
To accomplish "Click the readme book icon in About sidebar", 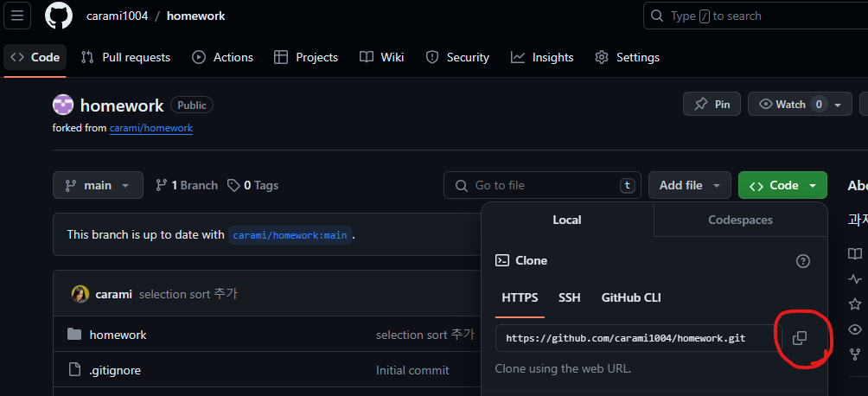I will [x=855, y=254].
